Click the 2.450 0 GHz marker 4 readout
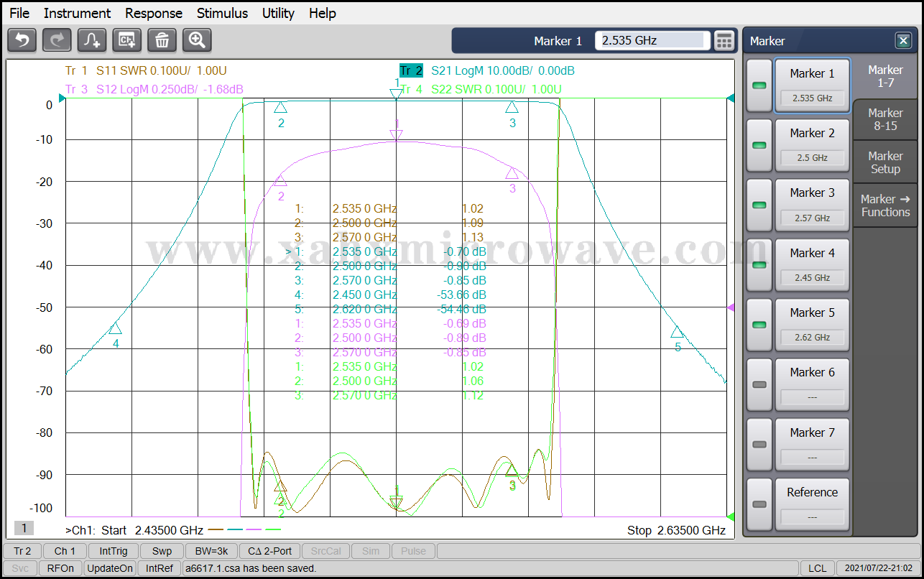This screenshot has width=924, height=579. pyautogui.click(x=364, y=295)
